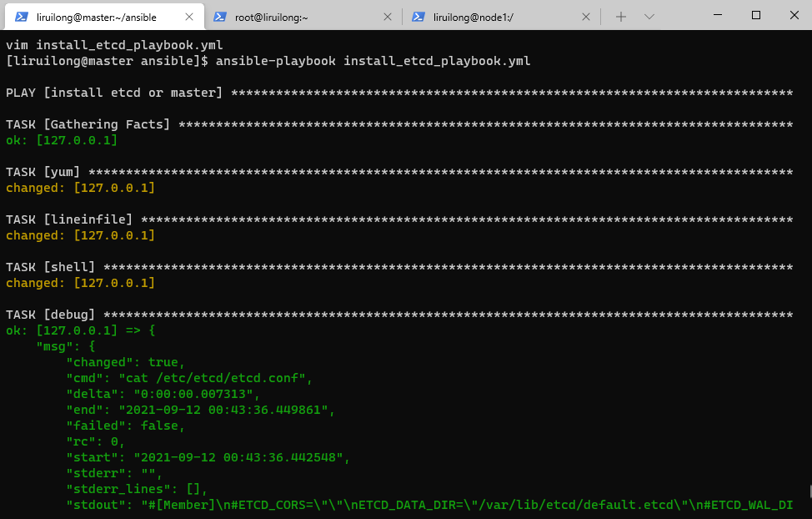Click 'TASK [lineinfile]' line
812x519 pixels.
(x=398, y=219)
